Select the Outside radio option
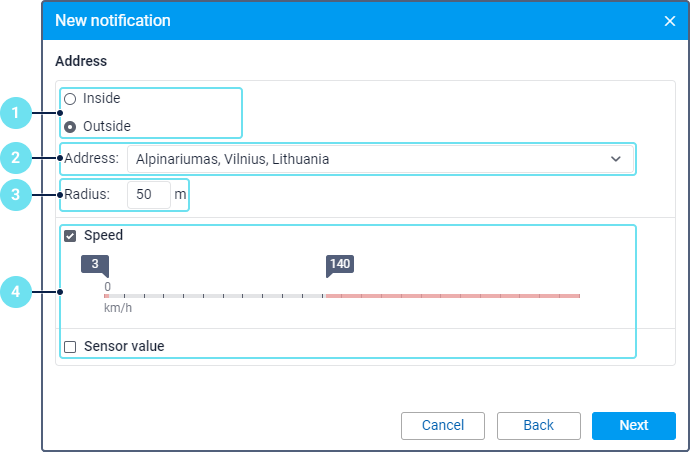The image size is (690, 452). pos(70,127)
